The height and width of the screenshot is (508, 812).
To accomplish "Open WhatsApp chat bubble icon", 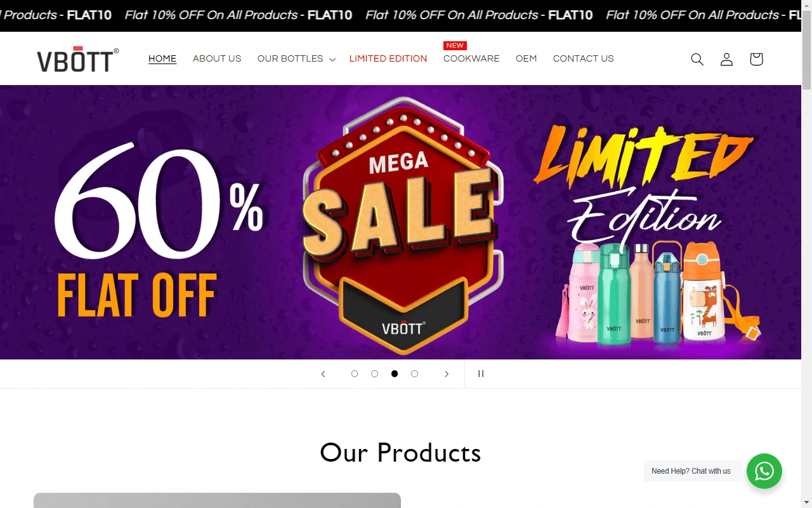I will coord(764,471).
